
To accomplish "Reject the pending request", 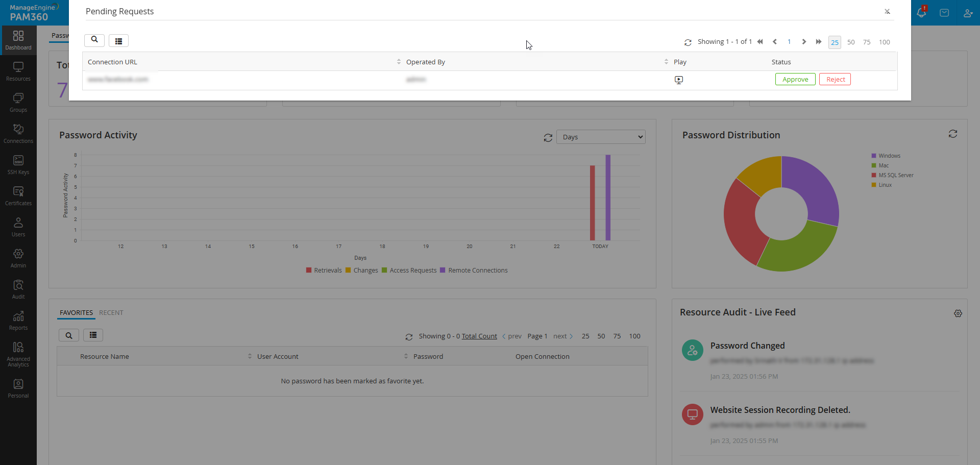I will coord(835,79).
